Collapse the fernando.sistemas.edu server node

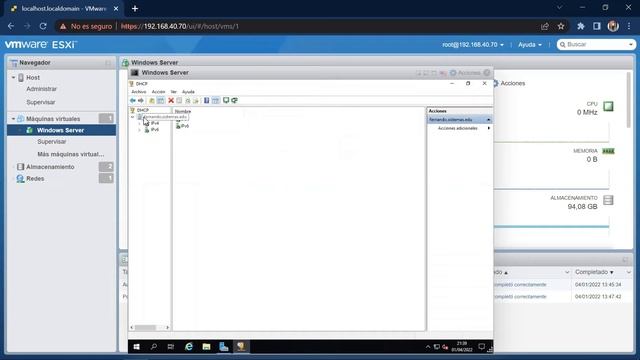pos(133,117)
